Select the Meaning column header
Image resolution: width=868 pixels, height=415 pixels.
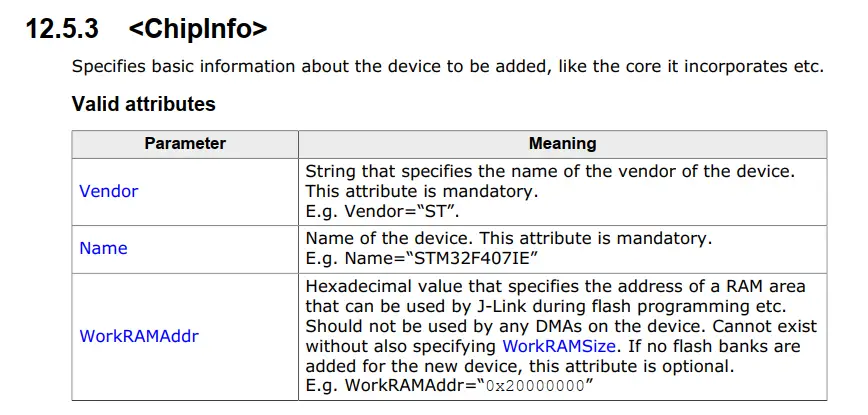point(562,144)
